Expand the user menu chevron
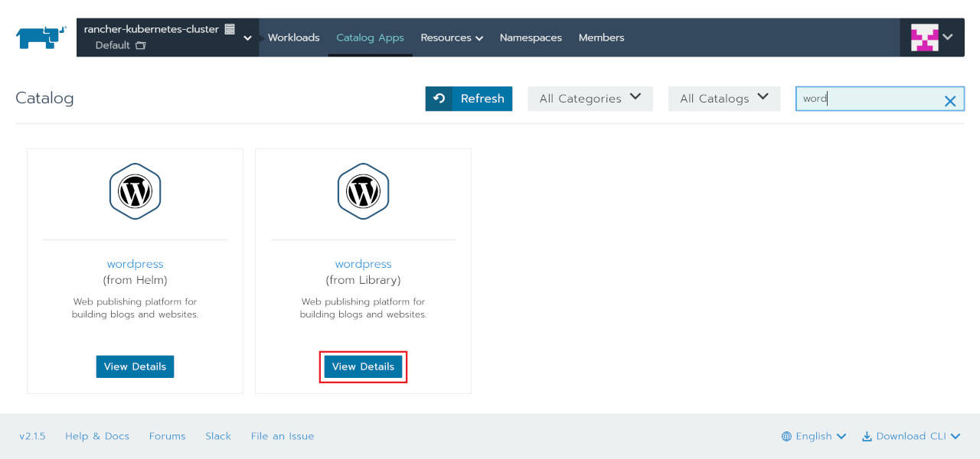This screenshot has width=980, height=459. tap(948, 37)
